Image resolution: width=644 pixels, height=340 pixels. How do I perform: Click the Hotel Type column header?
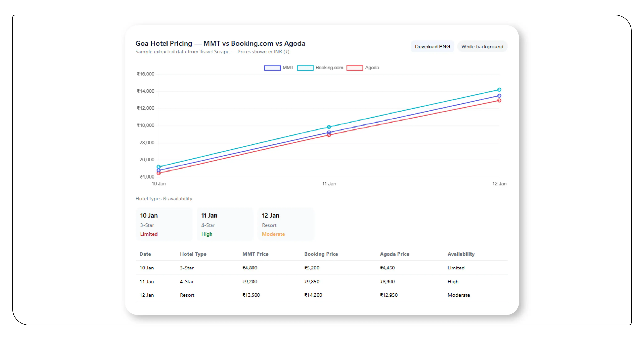193,254
